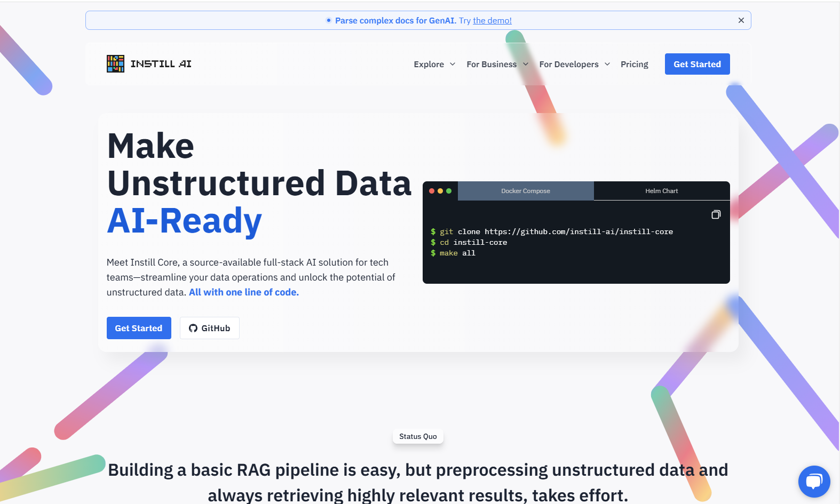Switch to the Helm Chart tab

pyautogui.click(x=662, y=191)
